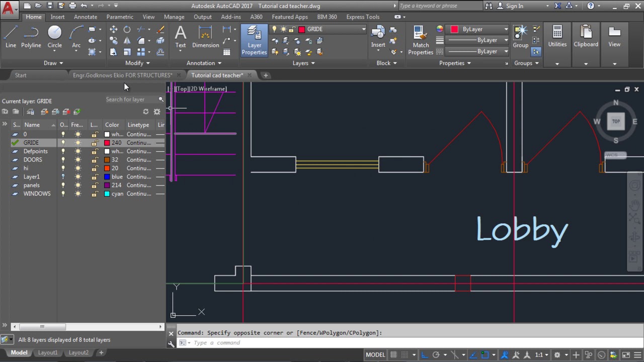The height and width of the screenshot is (362, 644).
Task: Toggle lock for Defpoints layer
Action: [94, 151]
